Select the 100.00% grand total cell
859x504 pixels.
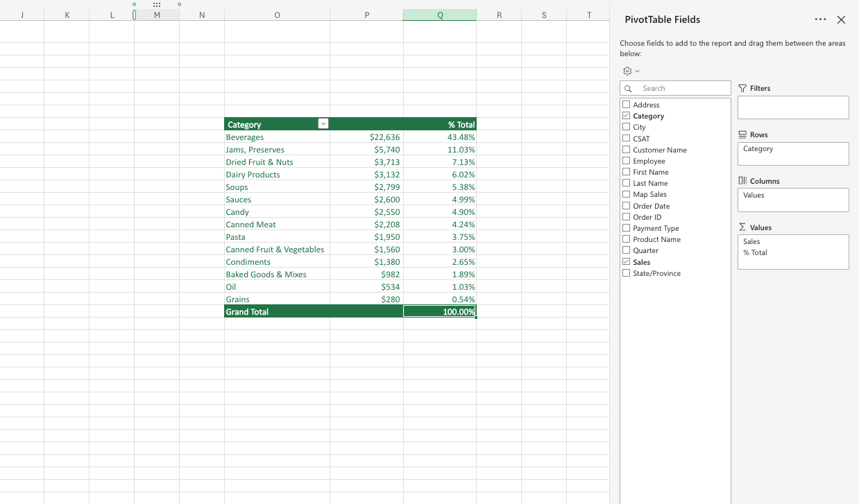click(x=440, y=312)
